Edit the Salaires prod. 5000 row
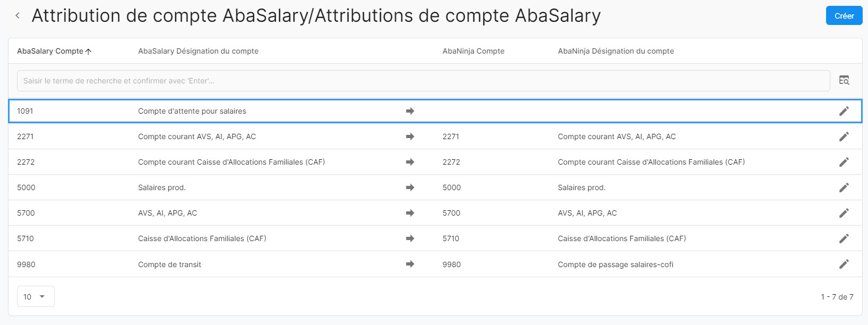This screenshot has width=868, height=325. 844,187
